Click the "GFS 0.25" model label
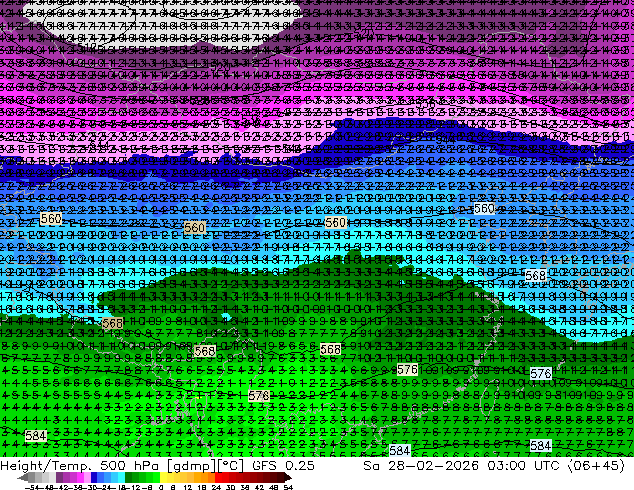 (x=283, y=465)
